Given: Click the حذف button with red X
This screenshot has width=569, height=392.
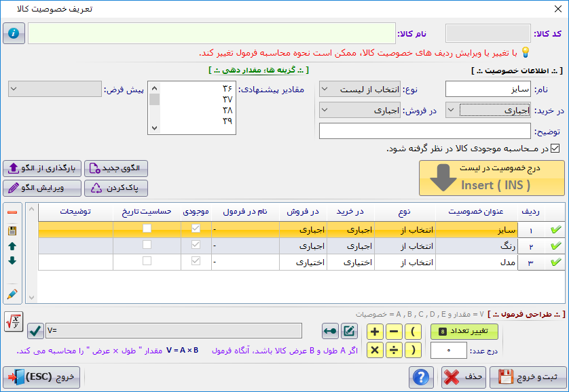Looking at the screenshot, I should (463, 377).
